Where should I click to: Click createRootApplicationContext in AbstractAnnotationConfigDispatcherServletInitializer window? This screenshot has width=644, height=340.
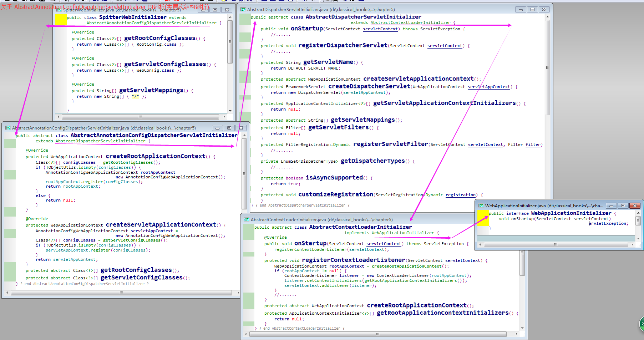tap(156, 156)
